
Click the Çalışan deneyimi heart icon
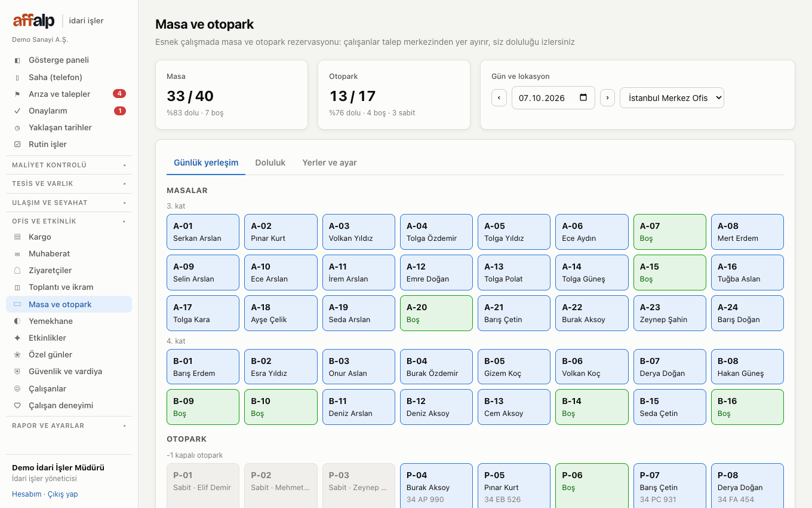pos(17,406)
